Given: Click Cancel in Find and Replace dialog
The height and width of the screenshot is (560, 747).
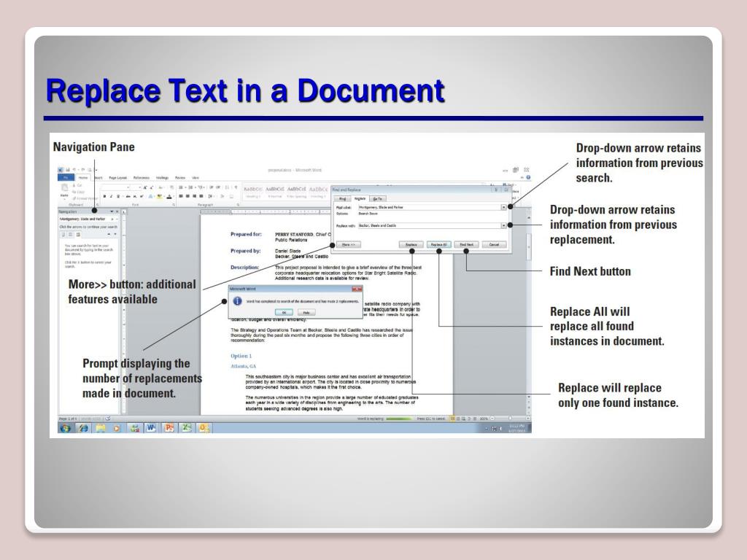Looking at the screenshot, I should pyautogui.click(x=494, y=244).
